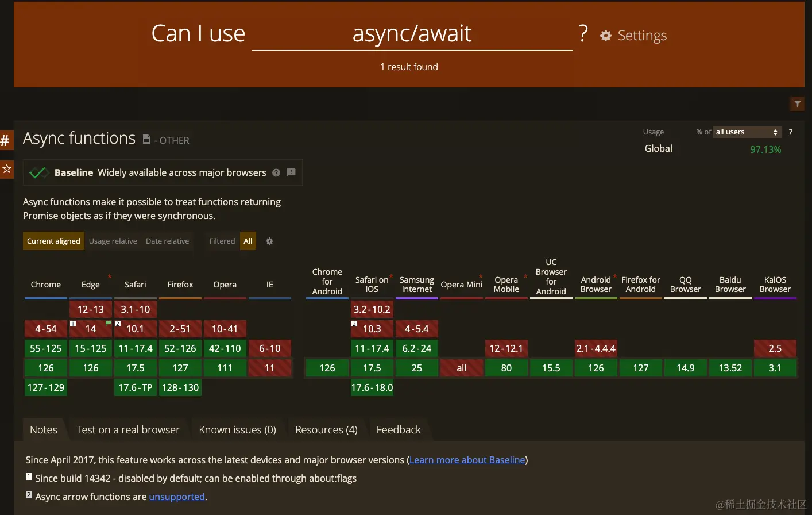
Task: Select Date relative view mode
Action: (168, 241)
